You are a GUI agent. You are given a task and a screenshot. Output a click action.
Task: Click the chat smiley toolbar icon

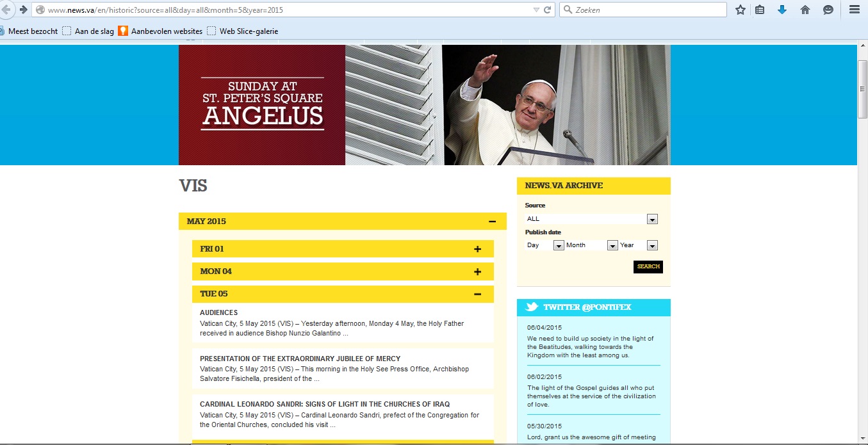coord(828,10)
